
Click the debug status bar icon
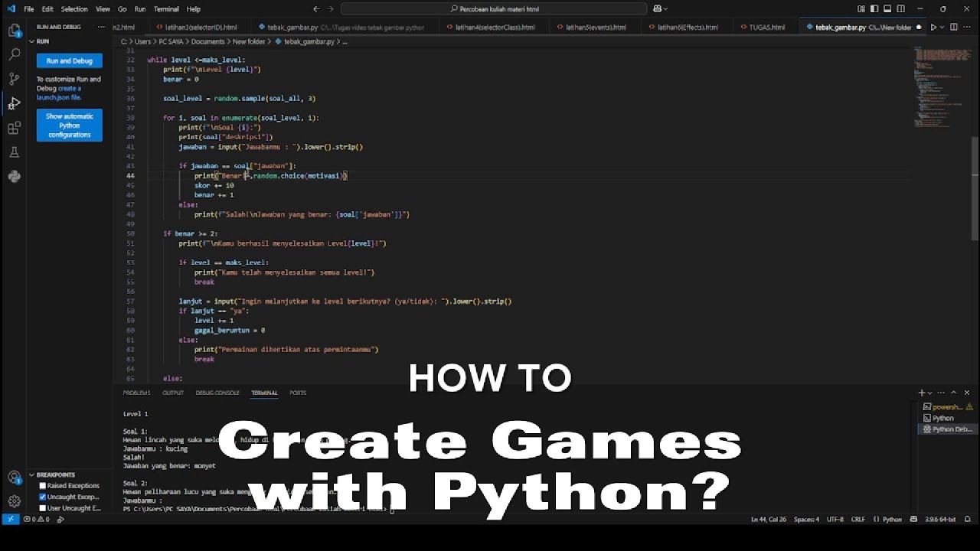click(60, 519)
